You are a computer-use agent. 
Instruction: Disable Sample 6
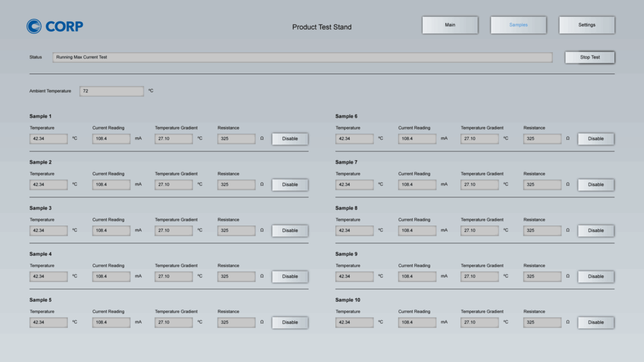pyautogui.click(x=596, y=139)
